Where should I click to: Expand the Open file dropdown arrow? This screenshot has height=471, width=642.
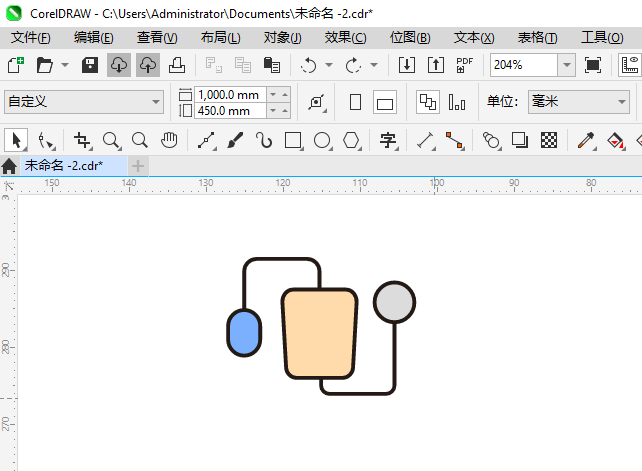click(x=65, y=65)
